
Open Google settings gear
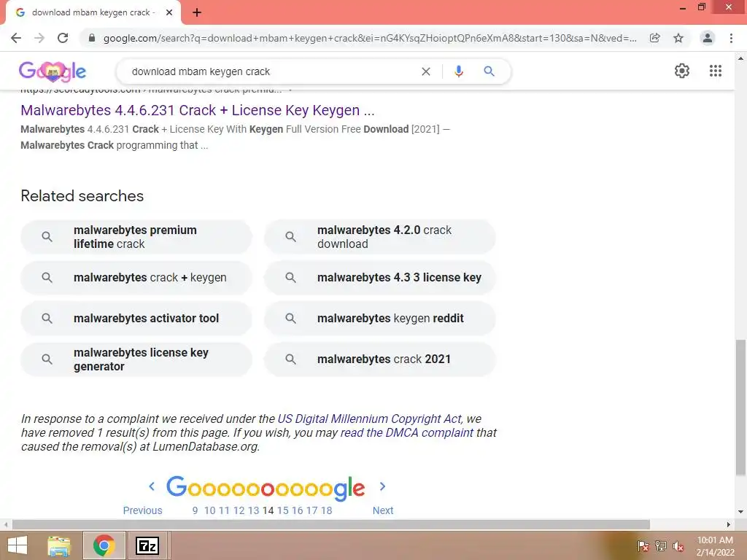point(682,71)
